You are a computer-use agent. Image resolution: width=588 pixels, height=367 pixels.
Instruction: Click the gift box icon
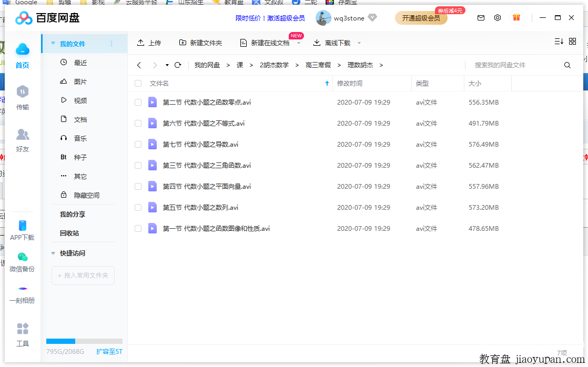516,18
